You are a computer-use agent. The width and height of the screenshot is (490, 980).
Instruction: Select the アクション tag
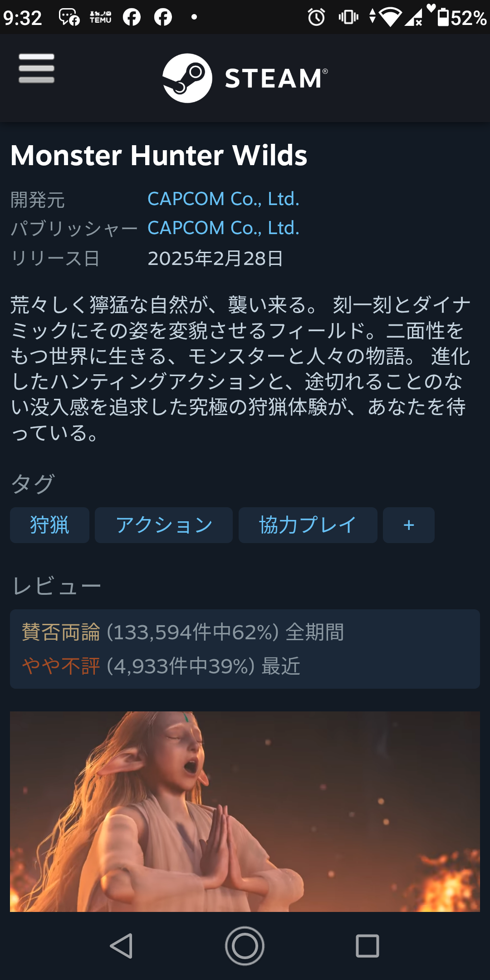[x=164, y=525]
